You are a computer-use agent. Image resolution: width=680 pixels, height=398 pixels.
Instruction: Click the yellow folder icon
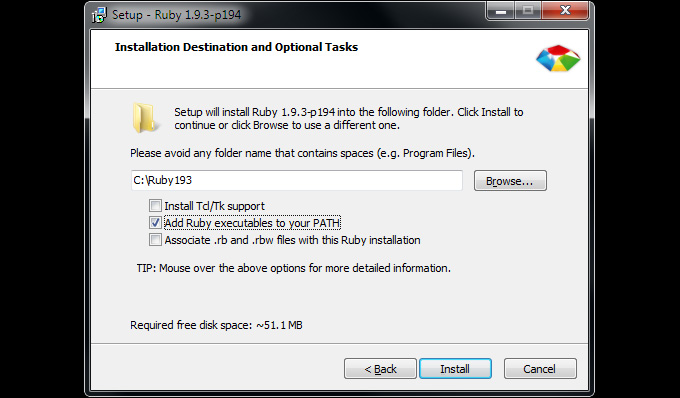coord(144,117)
